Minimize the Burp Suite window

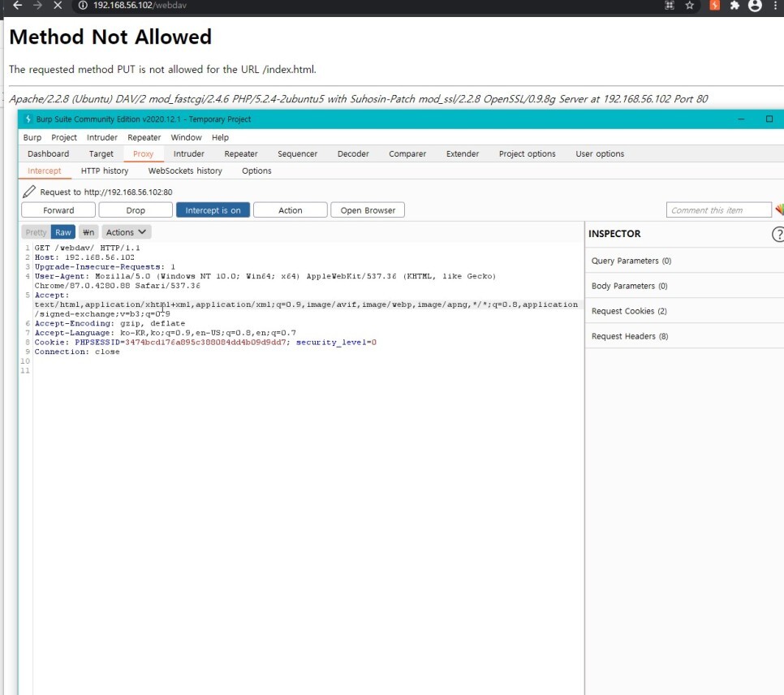pyautogui.click(x=741, y=119)
